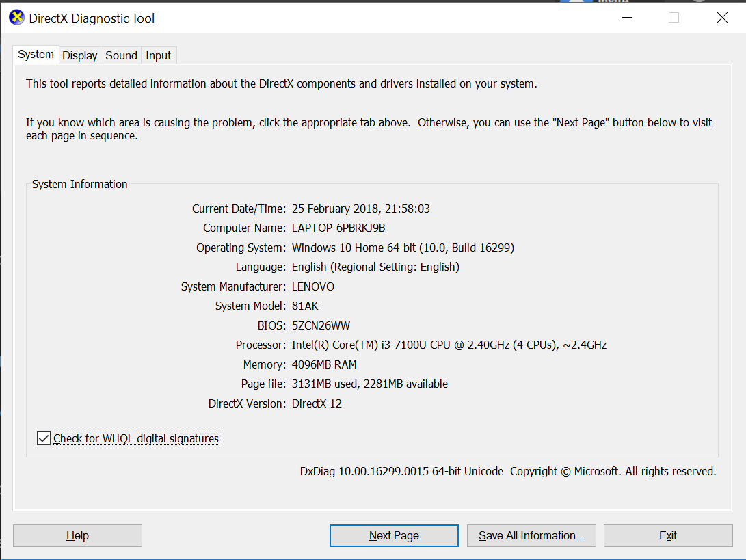
Task: Select the LENOVO manufacturer value
Action: coord(313,287)
